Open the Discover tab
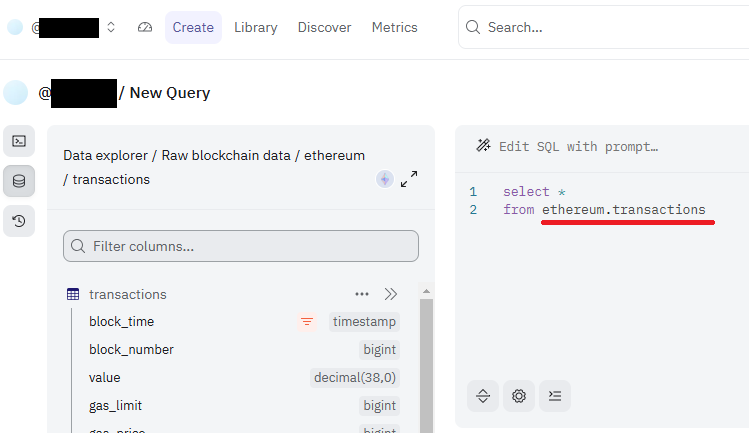This screenshot has height=433, width=749. tap(324, 27)
